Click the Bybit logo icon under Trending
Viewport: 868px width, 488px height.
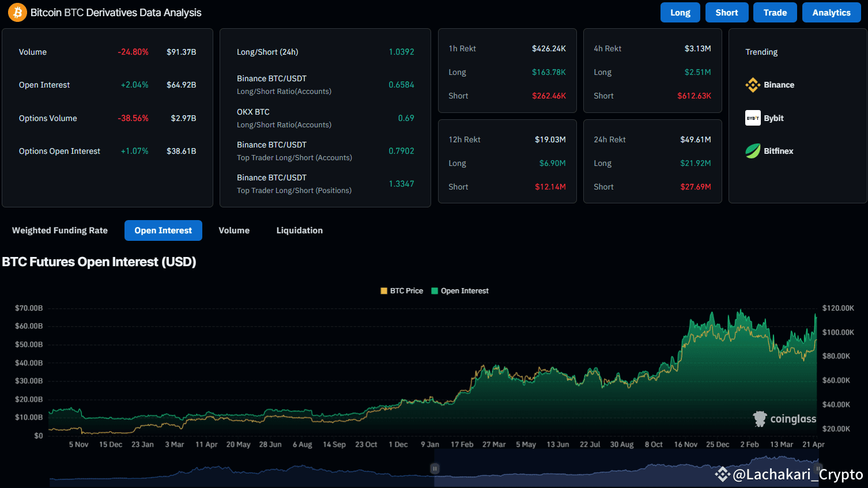[753, 118]
